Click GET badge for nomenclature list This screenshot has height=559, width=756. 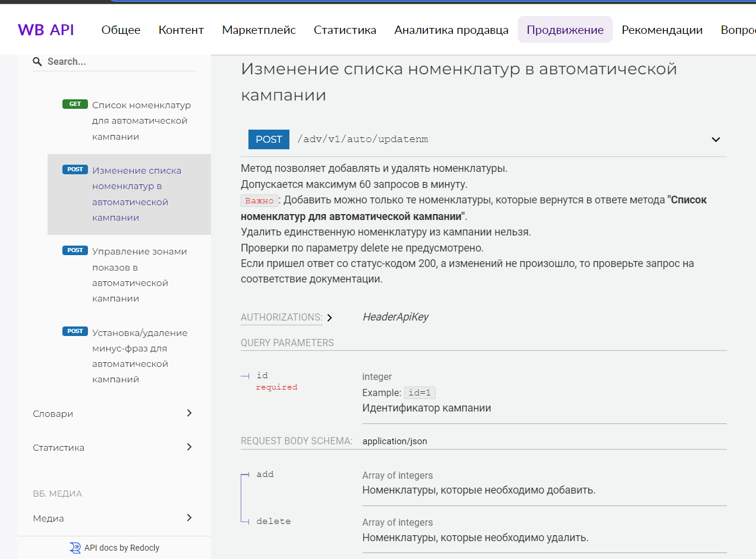(75, 104)
